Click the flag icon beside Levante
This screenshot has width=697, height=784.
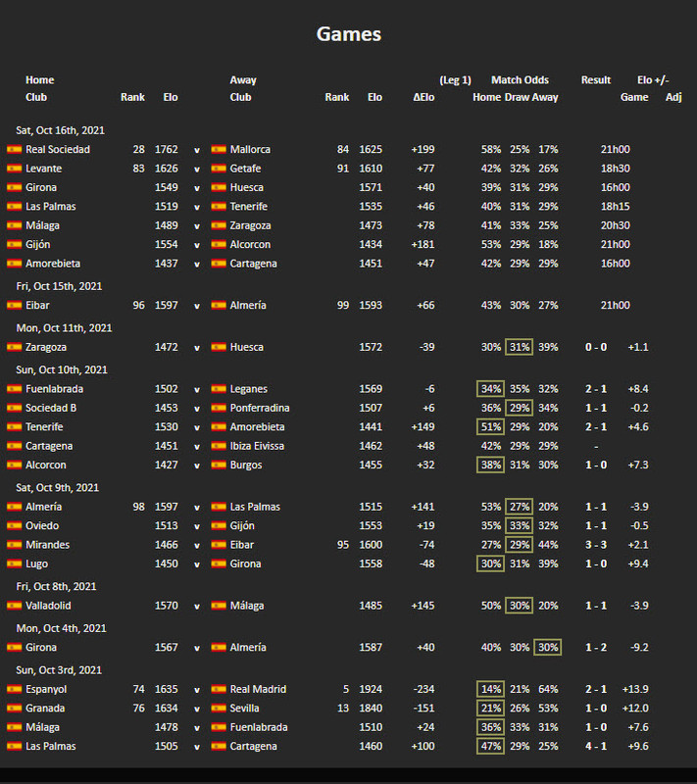coord(14,169)
